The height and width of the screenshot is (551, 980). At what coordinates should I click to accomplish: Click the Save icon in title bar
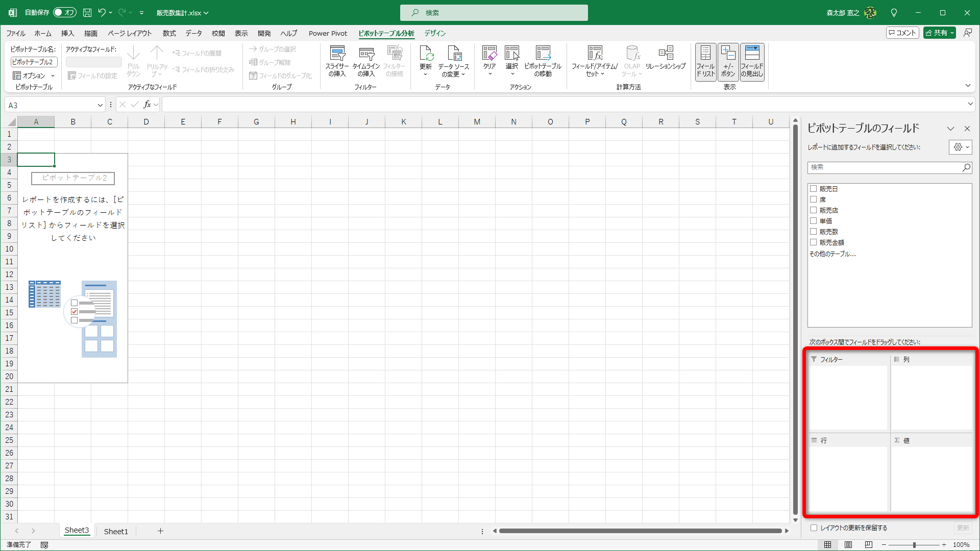pyautogui.click(x=87, y=13)
